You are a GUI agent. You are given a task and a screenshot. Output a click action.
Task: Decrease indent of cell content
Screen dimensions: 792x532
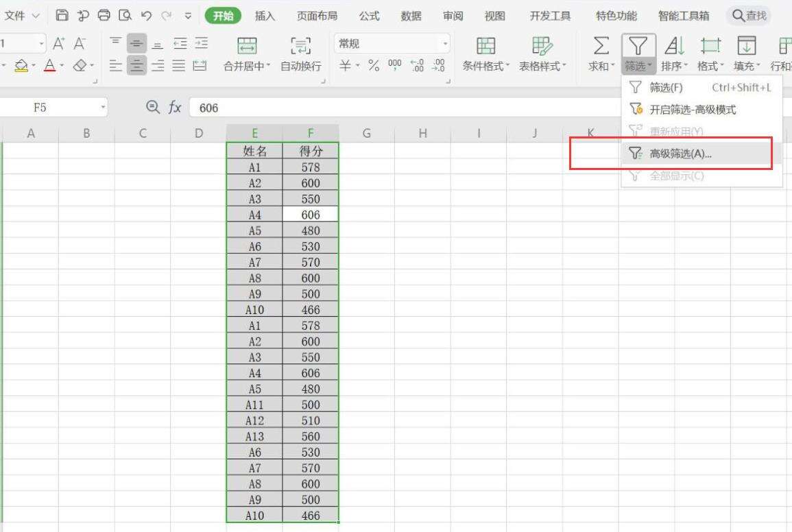pos(180,43)
